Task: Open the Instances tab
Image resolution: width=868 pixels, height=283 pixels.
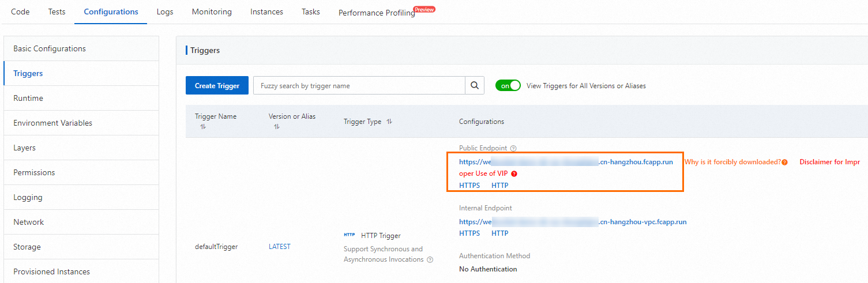Action: click(266, 12)
